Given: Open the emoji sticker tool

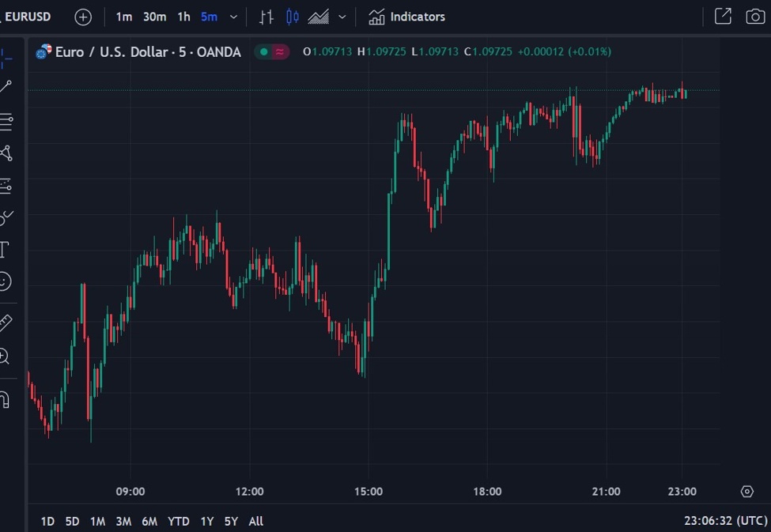Looking at the screenshot, I should click(x=5, y=281).
